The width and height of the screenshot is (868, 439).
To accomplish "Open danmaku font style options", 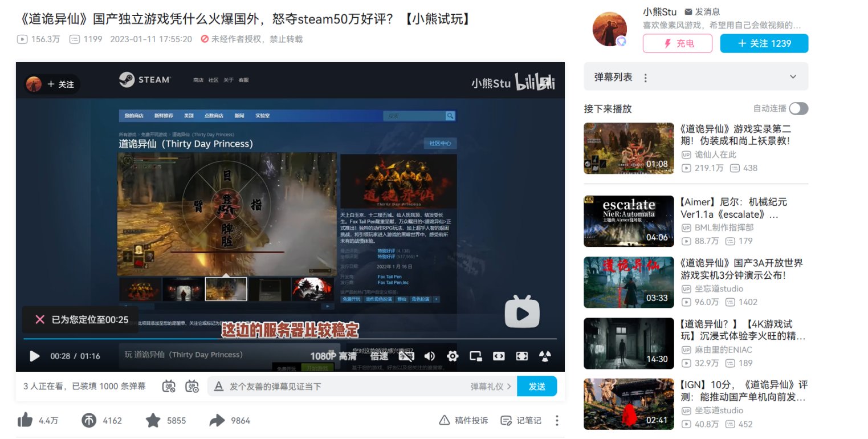I will pos(218,387).
